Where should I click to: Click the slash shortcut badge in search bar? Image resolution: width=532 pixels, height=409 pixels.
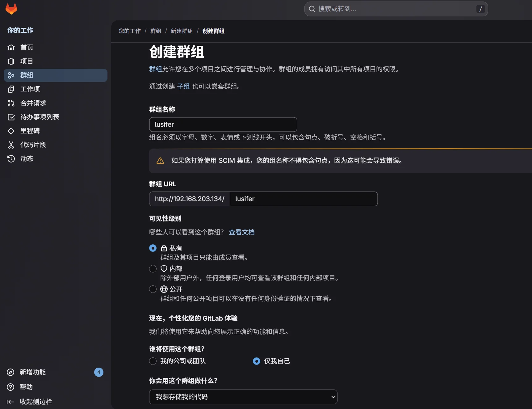(480, 9)
